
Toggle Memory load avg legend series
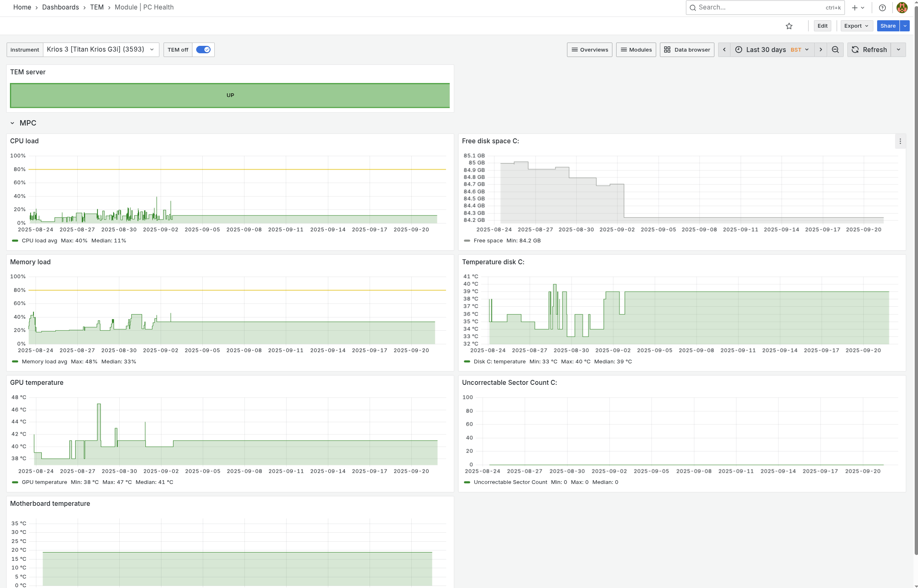[44, 362]
